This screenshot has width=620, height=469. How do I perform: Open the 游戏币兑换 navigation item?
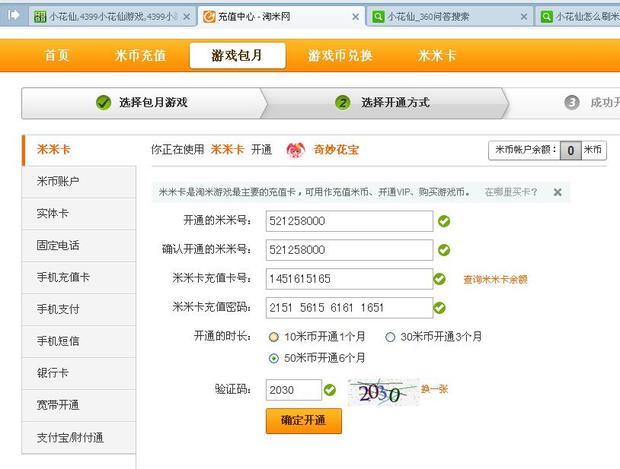[x=340, y=55]
